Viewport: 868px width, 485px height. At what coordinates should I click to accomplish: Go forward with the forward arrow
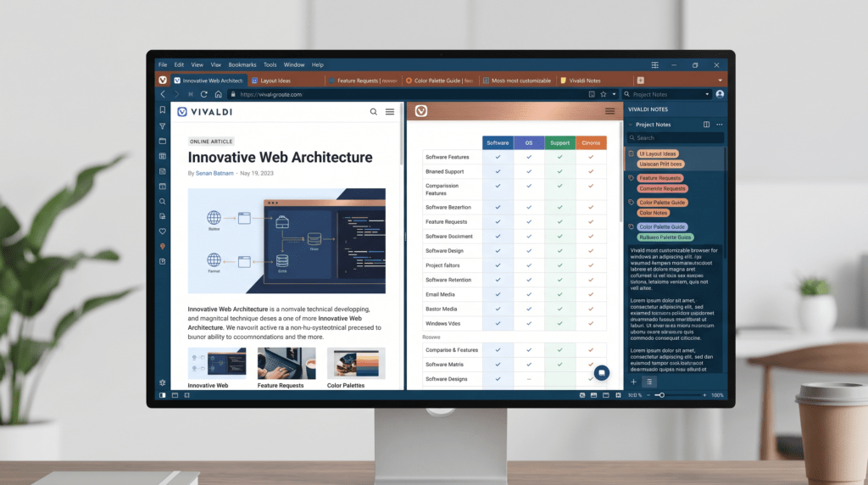176,95
